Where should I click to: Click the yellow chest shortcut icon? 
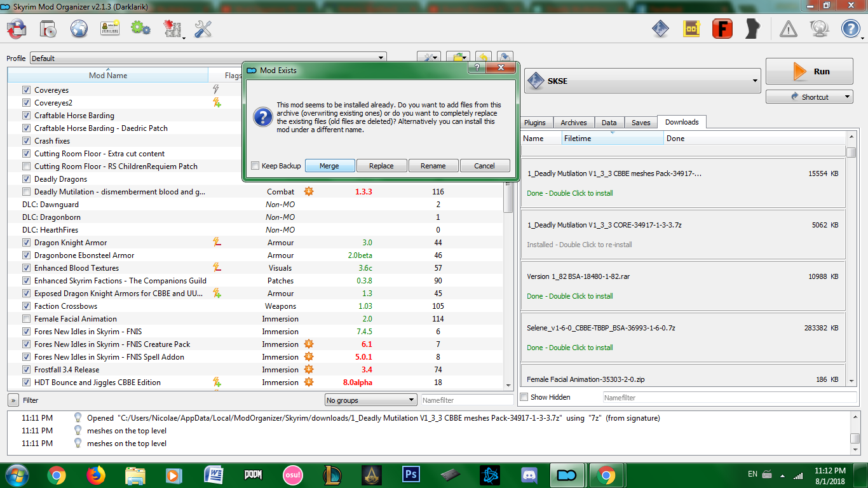(691, 29)
